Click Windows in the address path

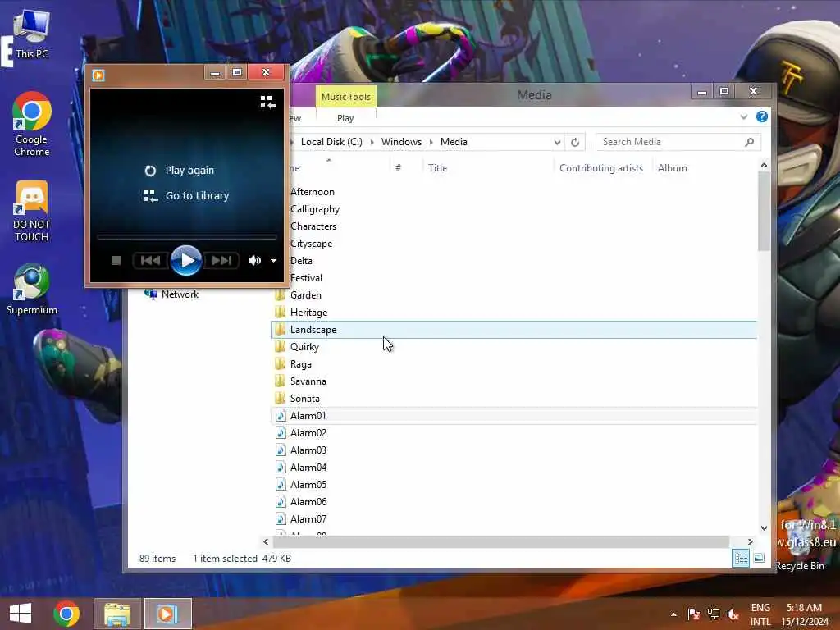(x=401, y=142)
